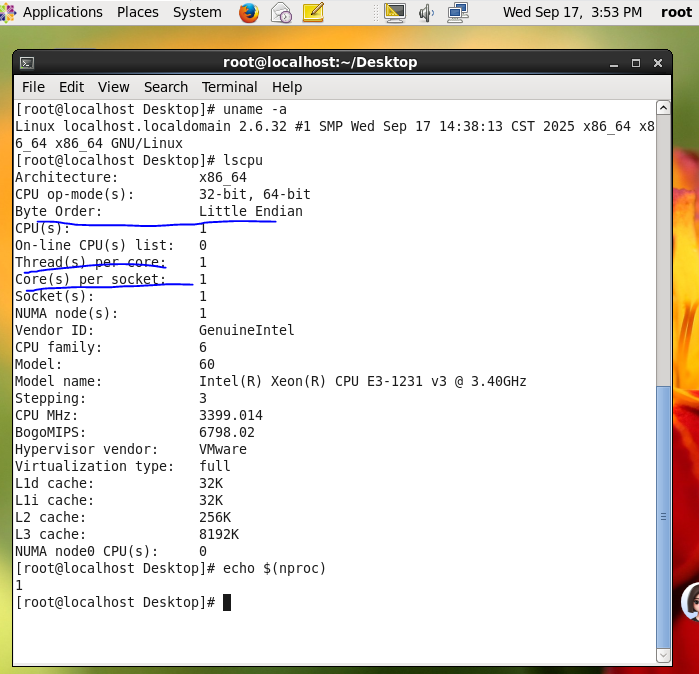Click the 'echo $(nproc)' command text
This screenshot has width=699, height=674.
coord(275,569)
